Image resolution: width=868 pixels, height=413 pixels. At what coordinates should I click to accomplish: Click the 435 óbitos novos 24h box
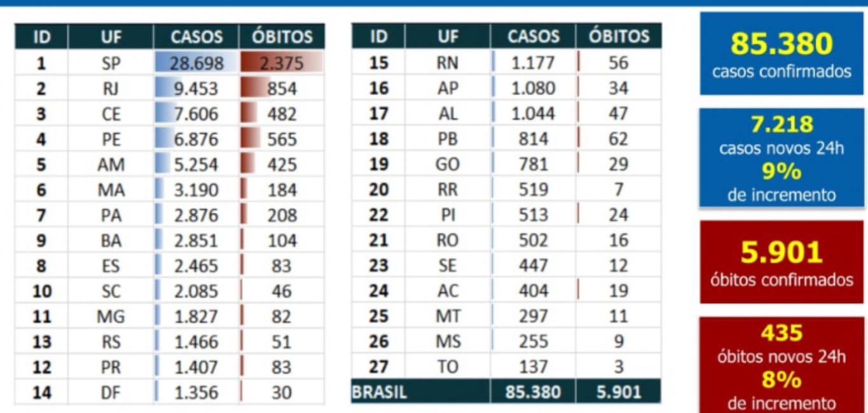pos(782,365)
